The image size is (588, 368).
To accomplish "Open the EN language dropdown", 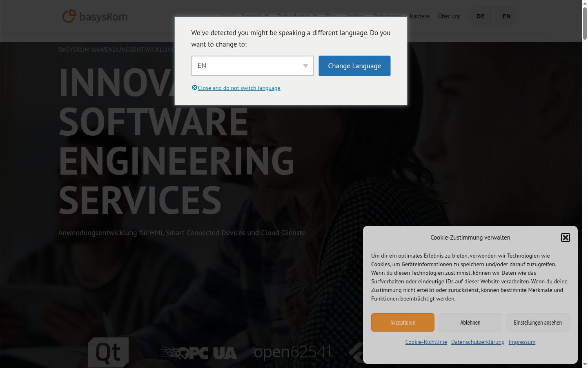I will click(x=252, y=66).
